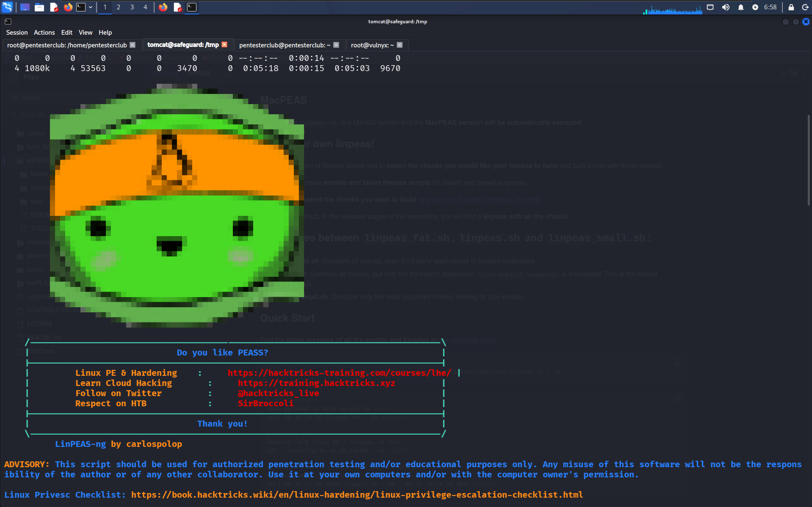Image resolution: width=812 pixels, height=507 pixels.
Task: Click the 'Linux PE & Hardening' label
Action: tap(126, 373)
